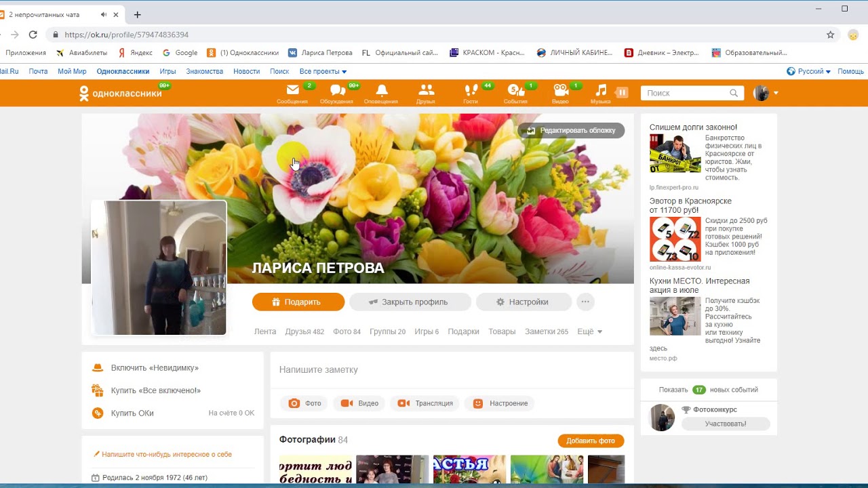The image size is (868, 488).
Task: Mute tab via speaker icon on tab
Action: point(103,14)
